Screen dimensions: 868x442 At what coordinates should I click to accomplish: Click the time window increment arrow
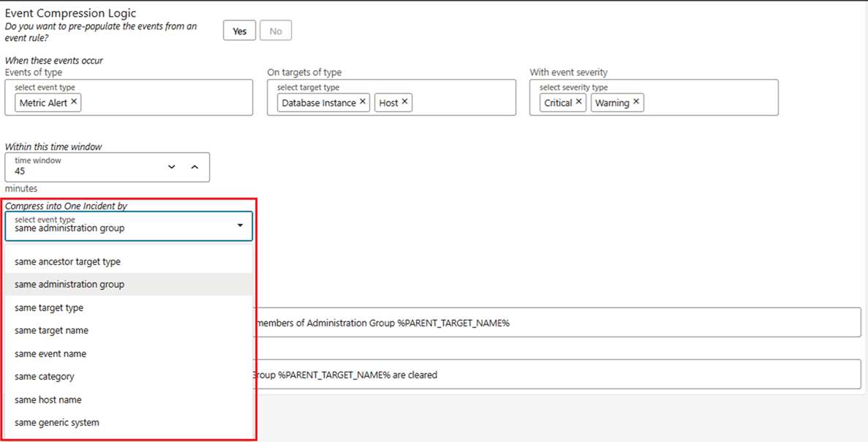tap(195, 167)
